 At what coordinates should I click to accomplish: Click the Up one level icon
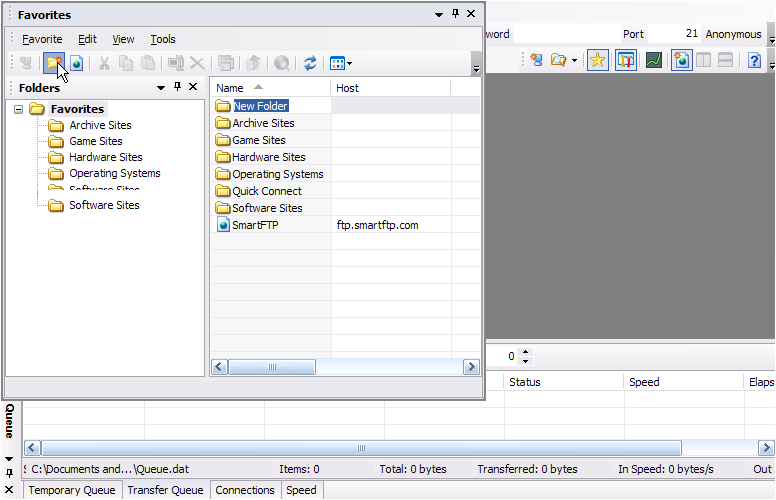(x=253, y=63)
